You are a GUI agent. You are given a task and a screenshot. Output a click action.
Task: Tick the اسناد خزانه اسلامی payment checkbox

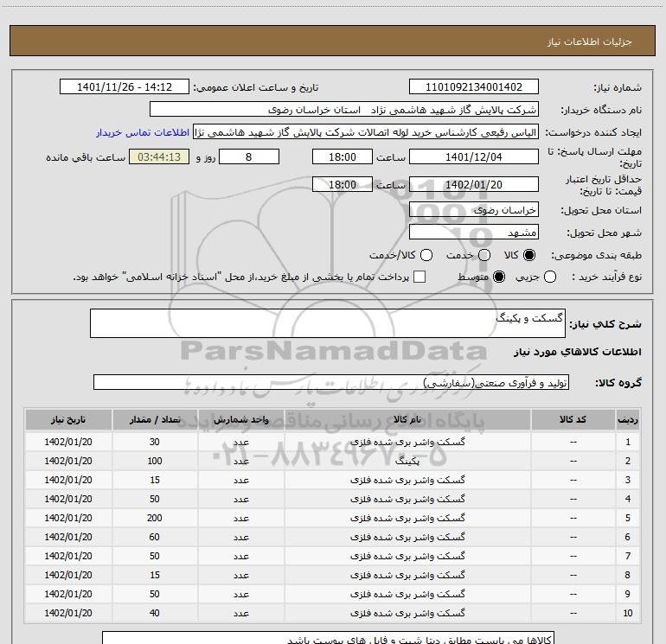coord(419,277)
